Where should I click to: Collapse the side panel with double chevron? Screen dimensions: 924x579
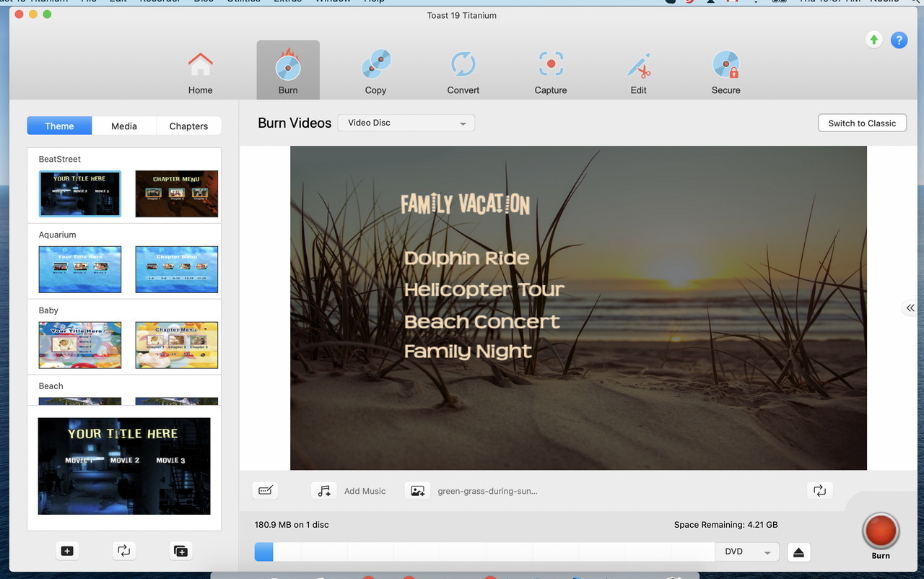pos(910,308)
